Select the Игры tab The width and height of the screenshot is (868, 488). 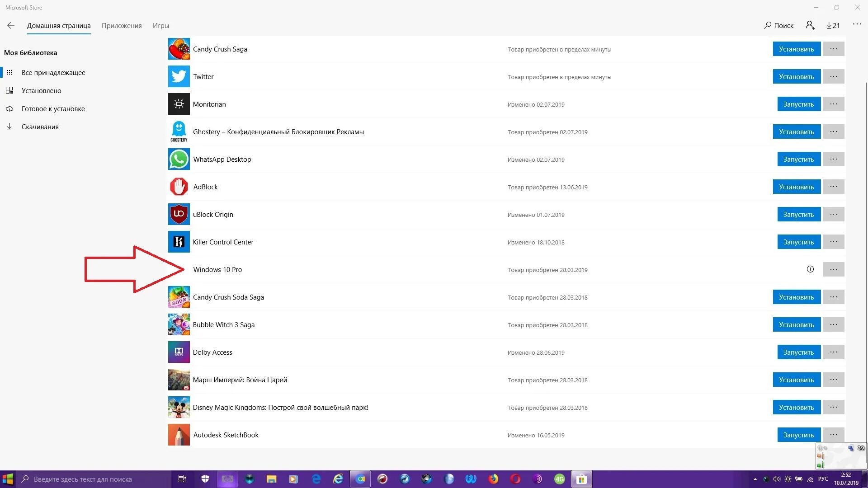pyautogui.click(x=160, y=25)
